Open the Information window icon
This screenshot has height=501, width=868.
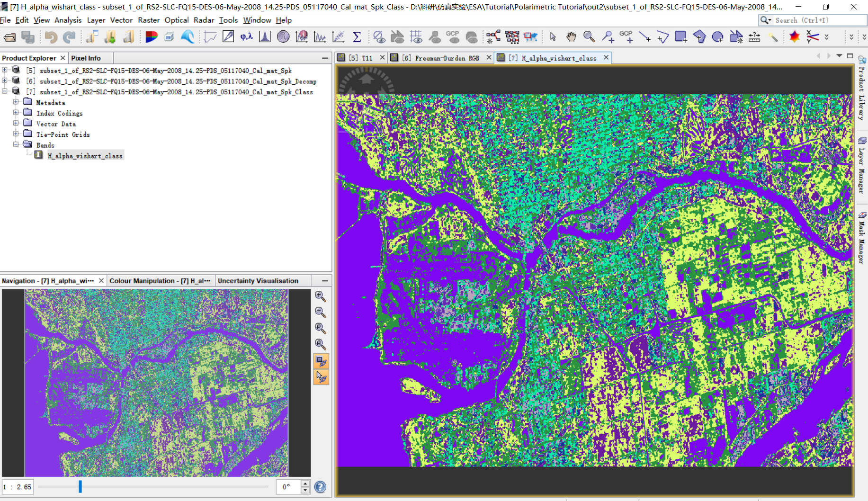pos(283,37)
